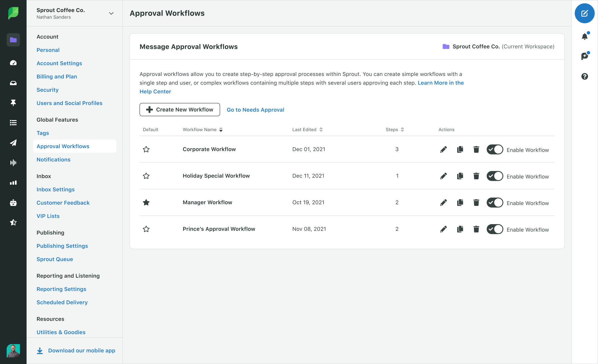Expand the Sprout Coffee Co. account dropdown
This screenshot has width=598, height=364.
pos(111,13)
